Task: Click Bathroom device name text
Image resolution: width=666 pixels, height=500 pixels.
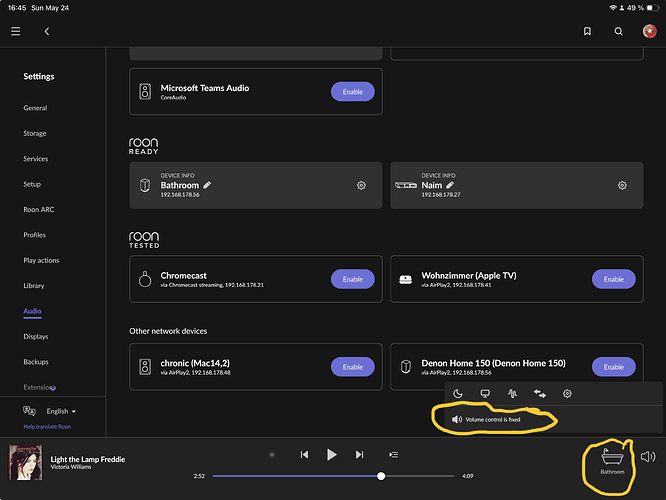Action: point(180,185)
